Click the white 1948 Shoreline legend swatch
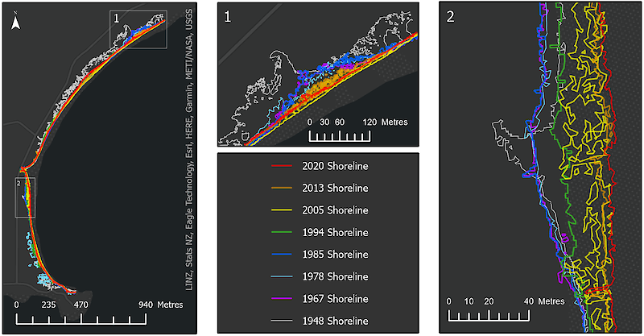644x336 pixels. pos(282,321)
